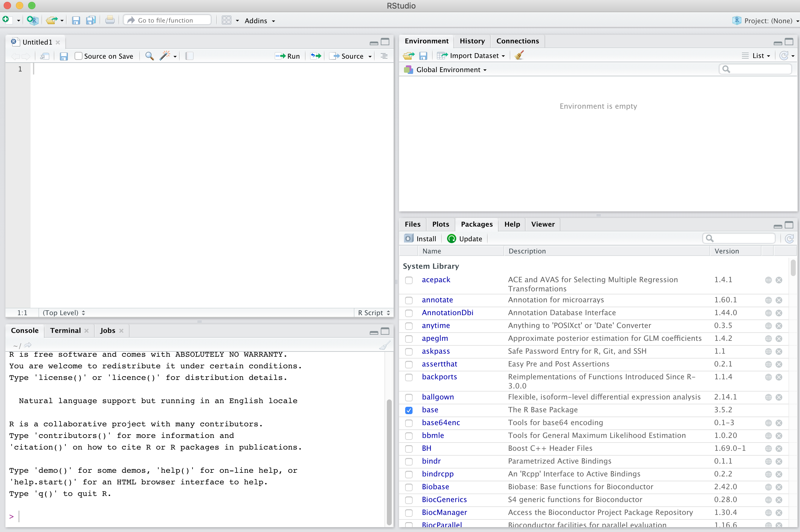This screenshot has height=532, width=800.
Task: Enable the BiocManager package checkbox
Action: [x=409, y=513]
